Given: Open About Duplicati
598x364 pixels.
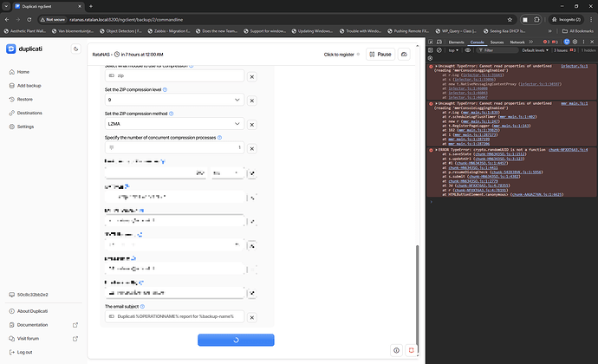Looking at the screenshot, I should point(32,311).
